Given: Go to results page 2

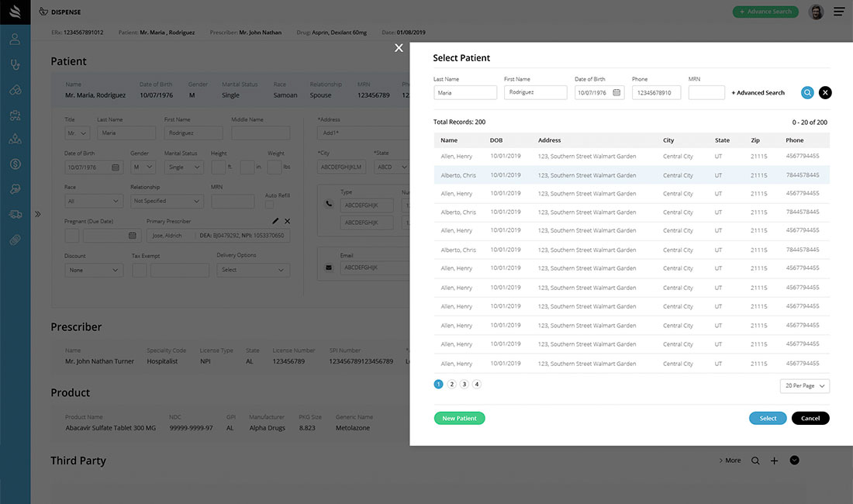Looking at the screenshot, I should 451,385.
